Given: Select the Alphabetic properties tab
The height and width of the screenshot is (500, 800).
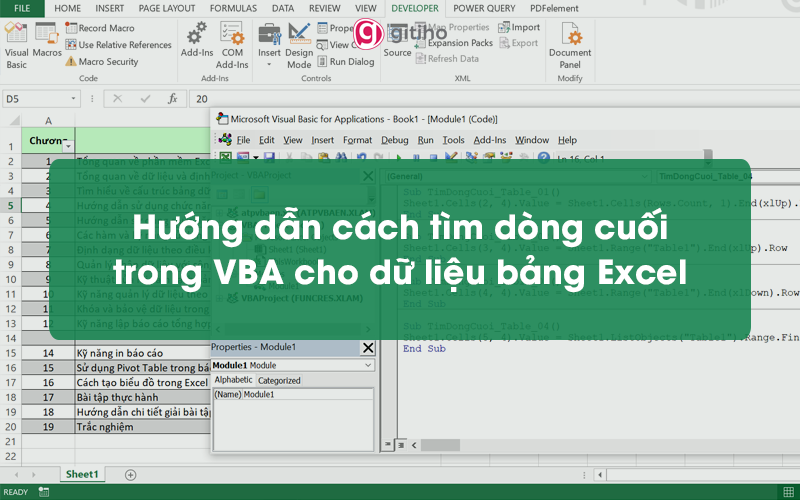Looking at the screenshot, I should [x=233, y=380].
